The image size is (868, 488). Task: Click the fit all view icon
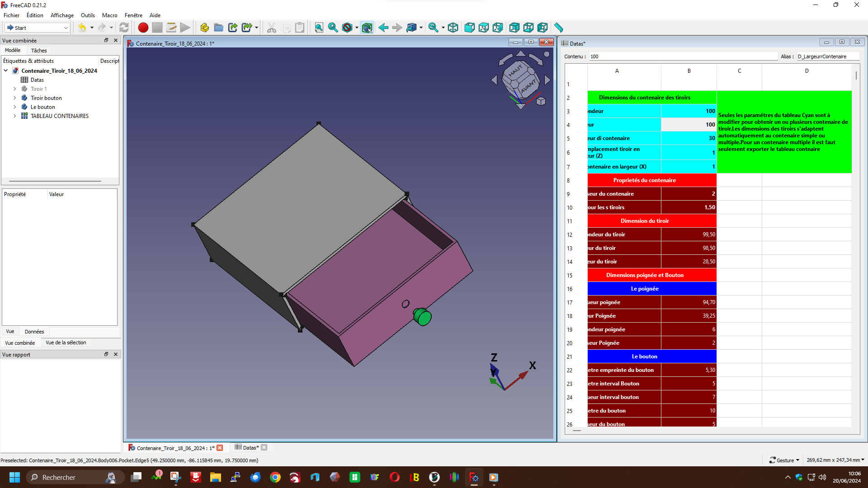[319, 28]
